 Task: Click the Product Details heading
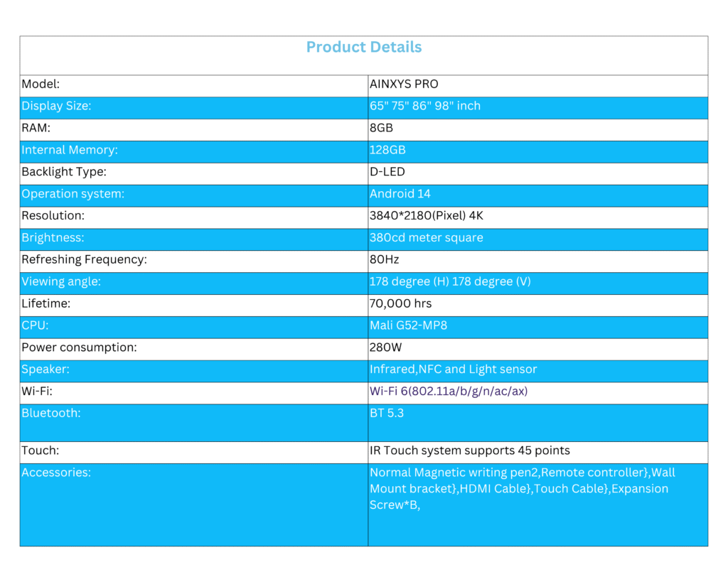[x=363, y=47]
